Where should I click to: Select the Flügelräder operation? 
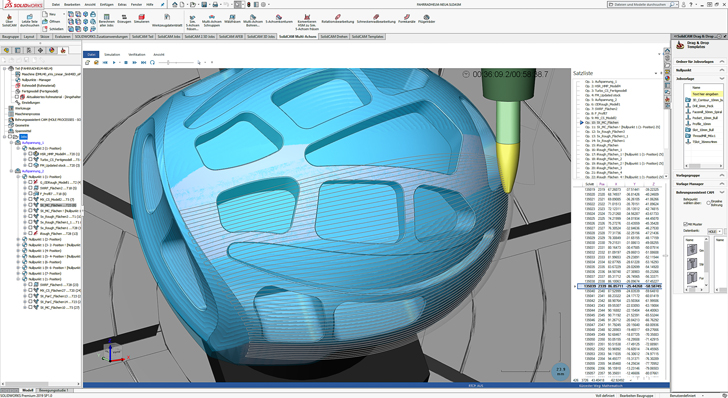(x=426, y=19)
